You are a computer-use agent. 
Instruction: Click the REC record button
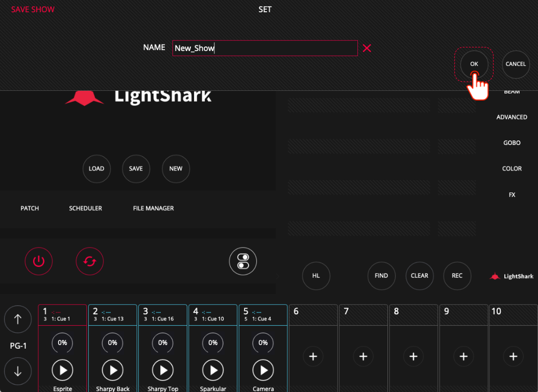[457, 276]
